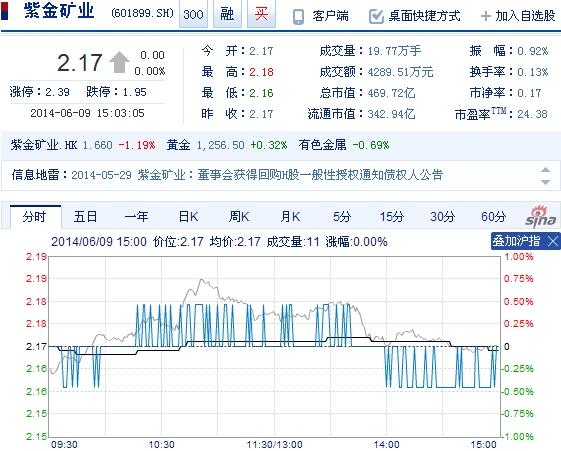This screenshot has width=561, height=451.
Task: Click the 融 margin trading badge
Action: pos(227,14)
